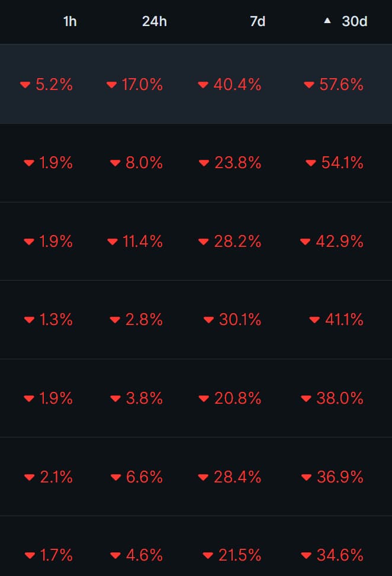The image size is (392, 576).
Task: Sort by the 24h column header
Action: coord(155,22)
